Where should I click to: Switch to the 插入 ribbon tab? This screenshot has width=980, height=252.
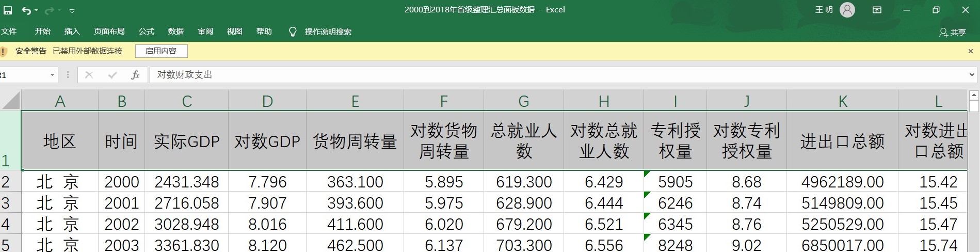coord(72,31)
